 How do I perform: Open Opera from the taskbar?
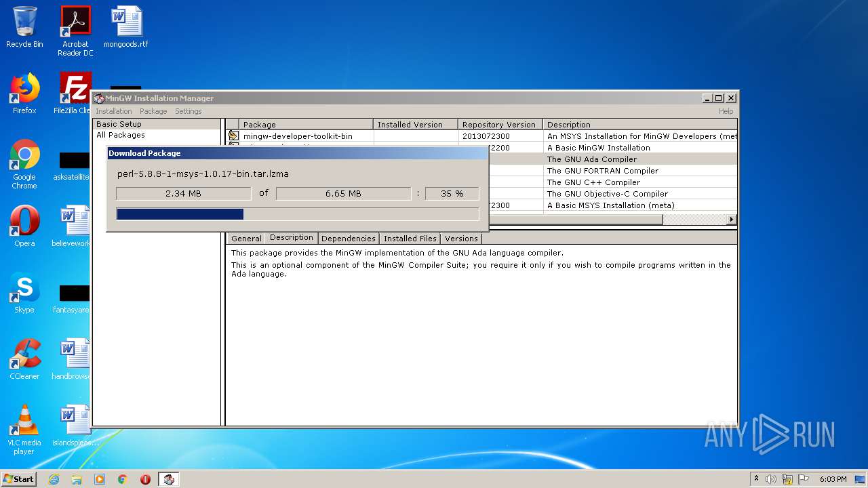click(145, 479)
